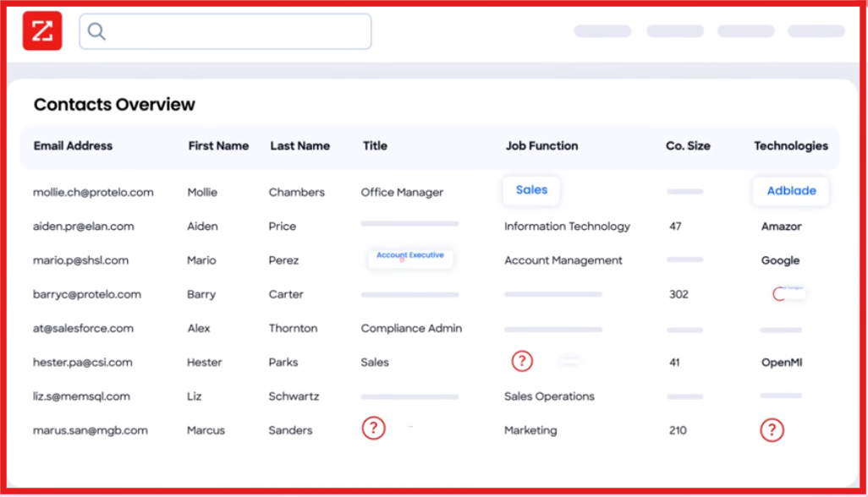The height and width of the screenshot is (497, 868).
Task: Select email mollie.ch@protelo.com
Action: [93, 193]
